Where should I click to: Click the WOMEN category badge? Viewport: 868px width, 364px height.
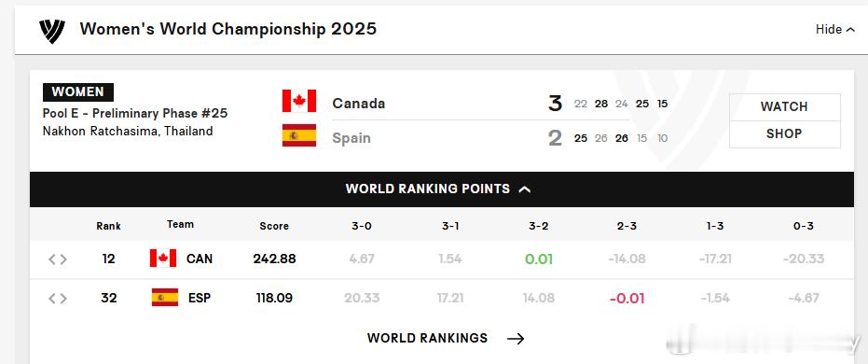78,92
